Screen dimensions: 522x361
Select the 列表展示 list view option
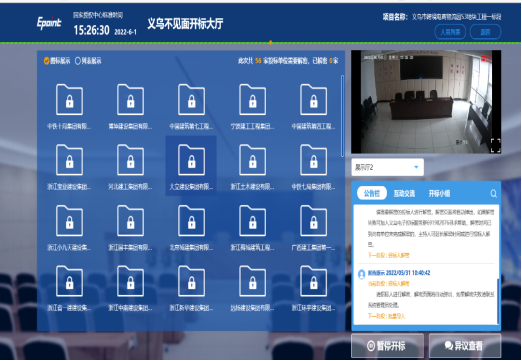88,61
